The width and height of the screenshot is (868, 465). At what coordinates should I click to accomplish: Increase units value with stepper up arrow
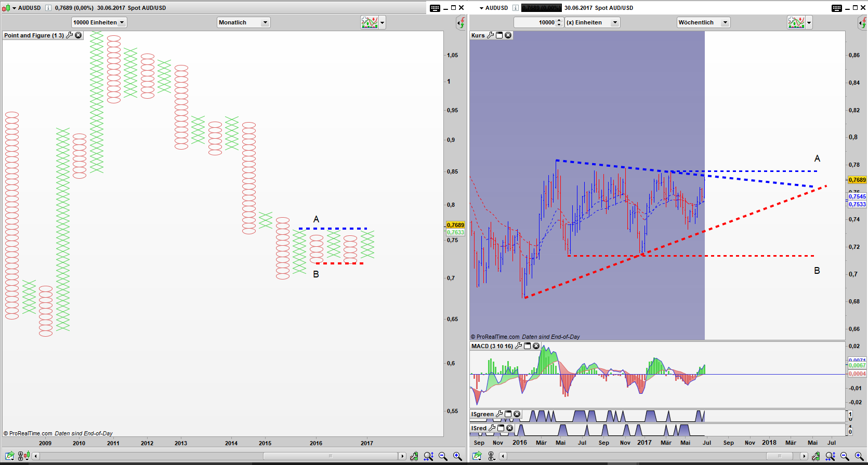559,20
